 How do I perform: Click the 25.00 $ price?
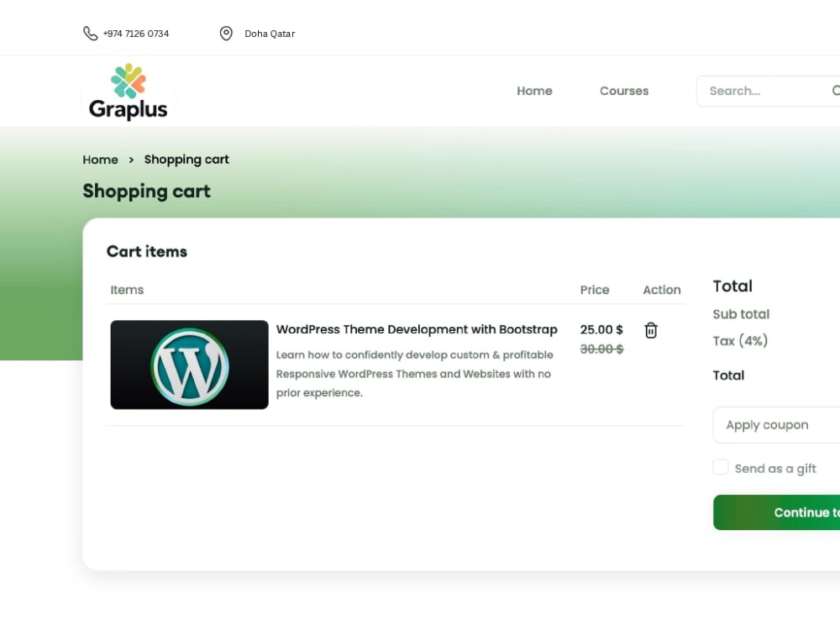point(601,329)
